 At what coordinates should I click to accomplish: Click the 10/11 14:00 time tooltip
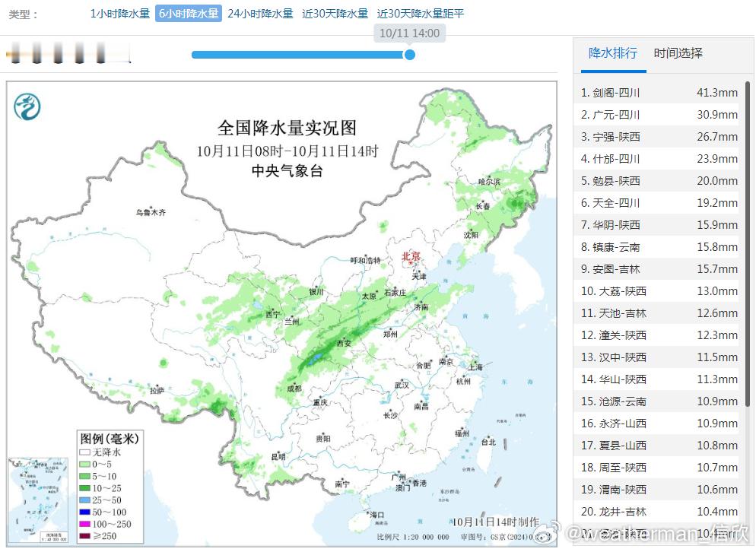410,33
